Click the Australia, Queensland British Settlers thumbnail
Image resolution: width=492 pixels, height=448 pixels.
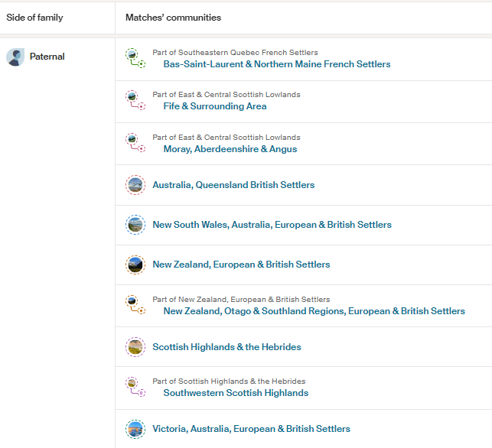coord(135,185)
